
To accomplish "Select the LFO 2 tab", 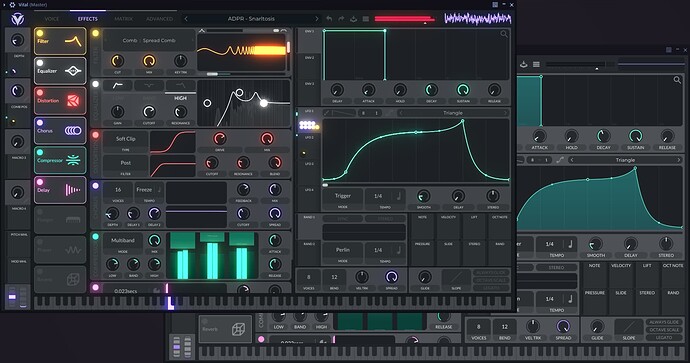I will pyautogui.click(x=309, y=146).
